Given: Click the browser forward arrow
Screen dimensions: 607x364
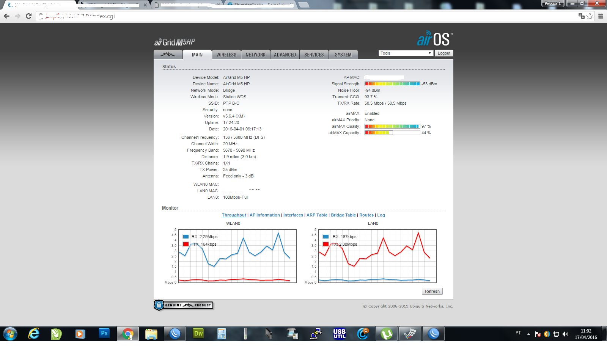Looking at the screenshot, I should (17, 16).
